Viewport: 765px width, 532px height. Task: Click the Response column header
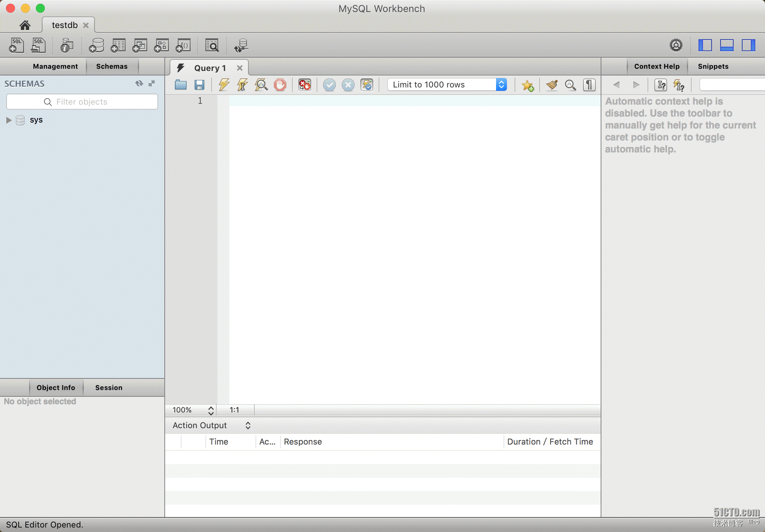pyautogui.click(x=391, y=442)
